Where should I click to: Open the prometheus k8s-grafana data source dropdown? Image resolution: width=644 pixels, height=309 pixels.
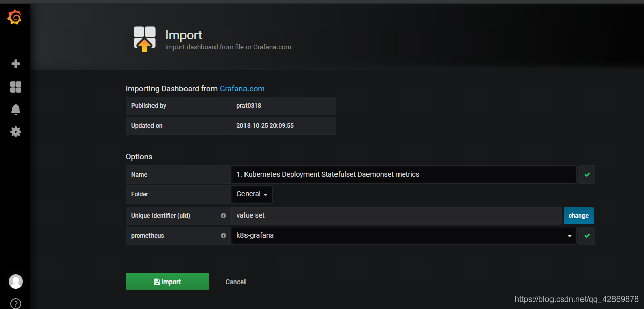(404, 236)
